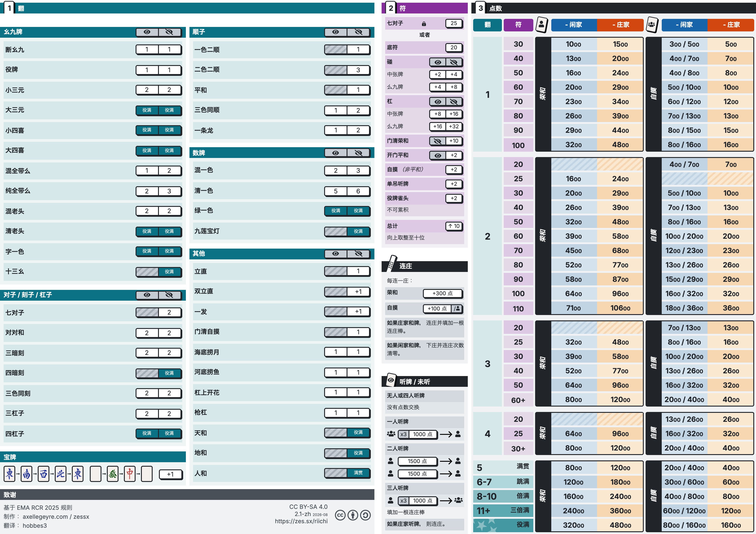The width and height of the screenshot is (756, 534).
Task: Click the 三倍满 label in 11+ row
Action: pyautogui.click(x=520, y=510)
